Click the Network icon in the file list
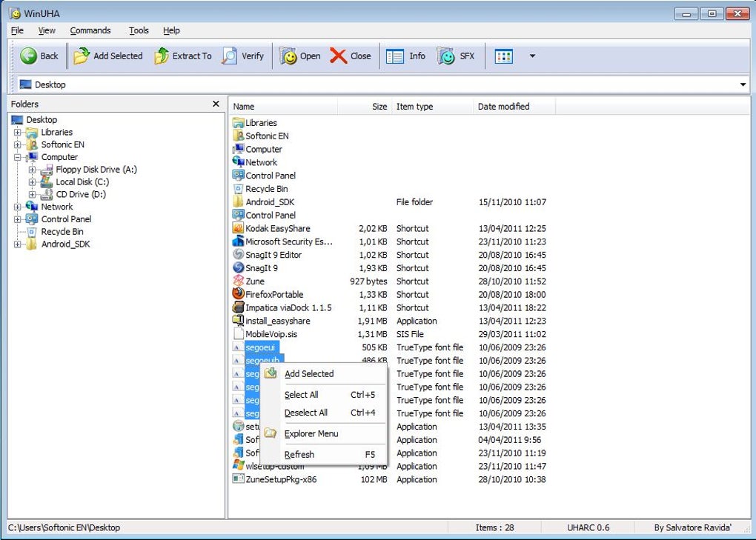Viewport: 756px width, 540px height. pos(238,162)
